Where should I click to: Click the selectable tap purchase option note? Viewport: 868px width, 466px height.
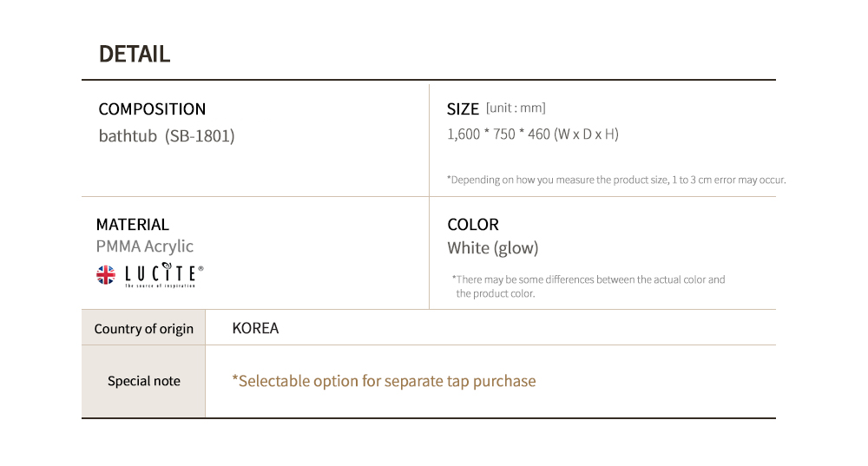384,381
